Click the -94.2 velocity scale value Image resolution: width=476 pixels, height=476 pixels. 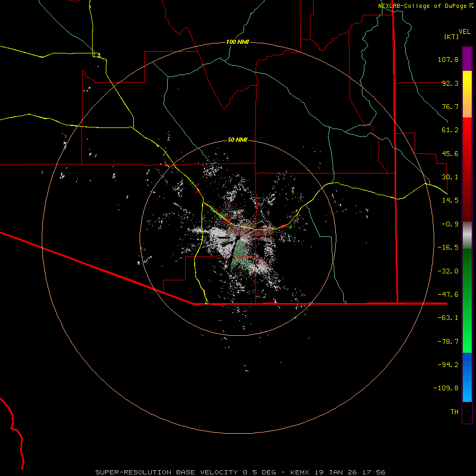448,364
